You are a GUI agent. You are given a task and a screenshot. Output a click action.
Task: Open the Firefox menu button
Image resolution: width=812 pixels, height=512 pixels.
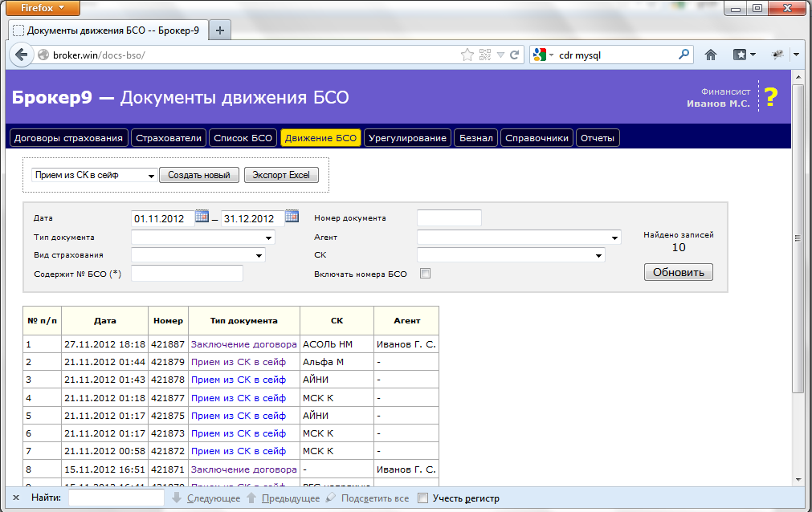click(43, 8)
